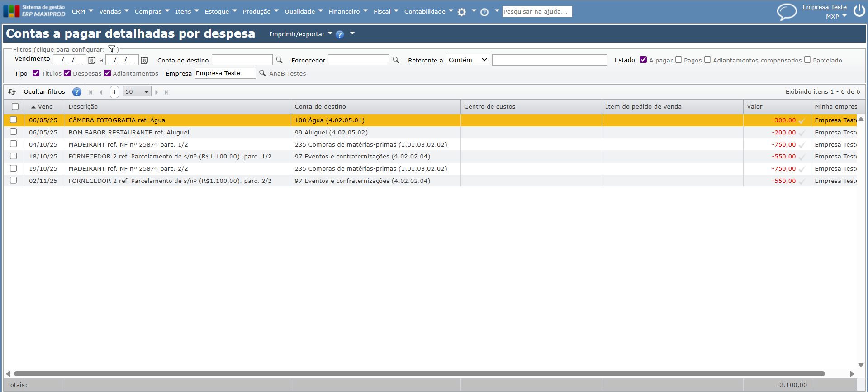This screenshot has width=868, height=392.
Task: Open the Produção menu
Action: pyautogui.click(x=261, y=11)
